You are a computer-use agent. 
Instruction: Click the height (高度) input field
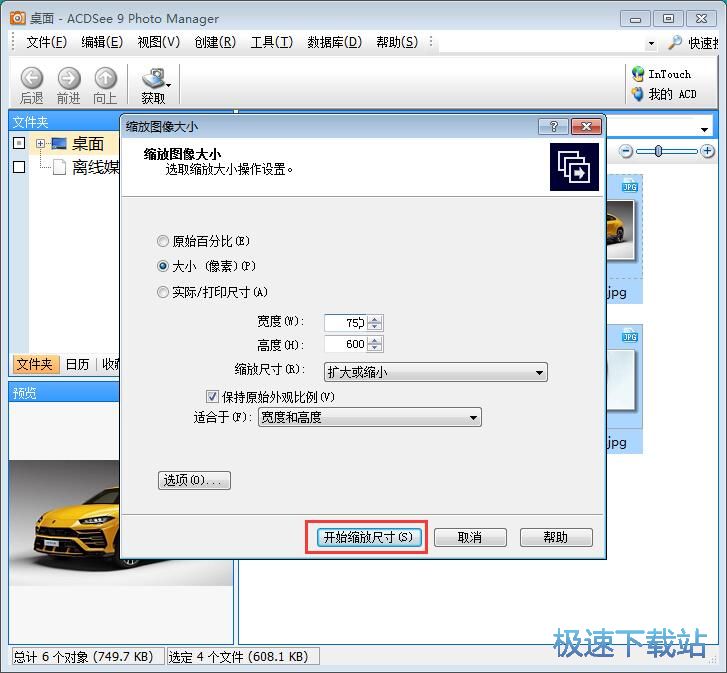pyautogui.click(x=346, y=344)
